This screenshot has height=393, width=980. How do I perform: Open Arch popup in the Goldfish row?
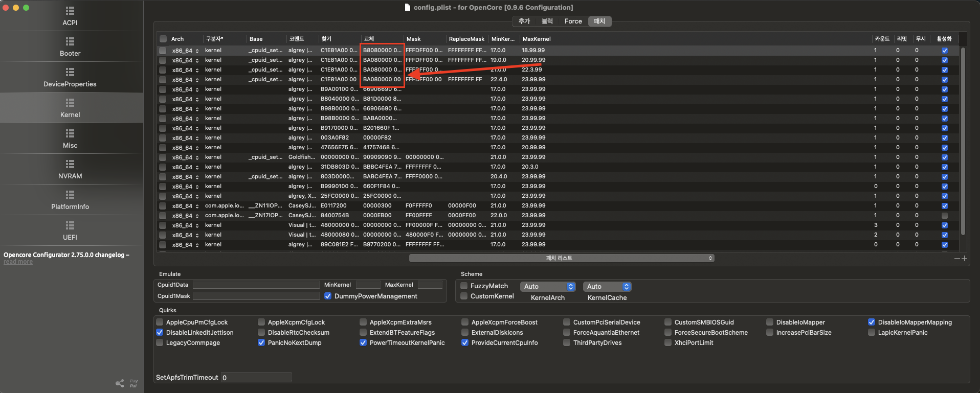pyautogui.click(x=185, y=157)
